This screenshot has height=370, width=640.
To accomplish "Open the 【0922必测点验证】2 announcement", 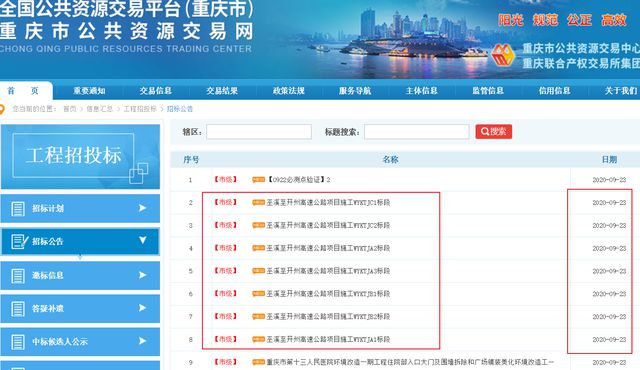I will pyautogui.click(x=299, y=180).
